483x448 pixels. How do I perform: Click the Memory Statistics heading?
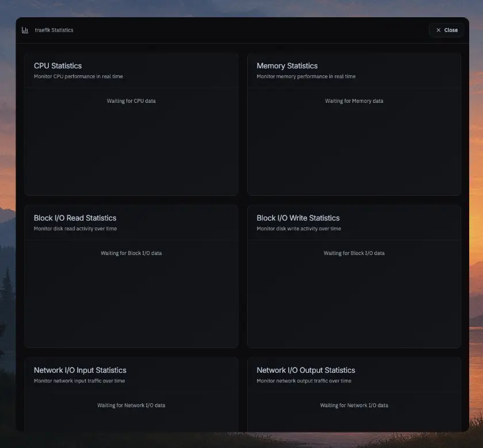pyautogui.click(x=287, y=66)
